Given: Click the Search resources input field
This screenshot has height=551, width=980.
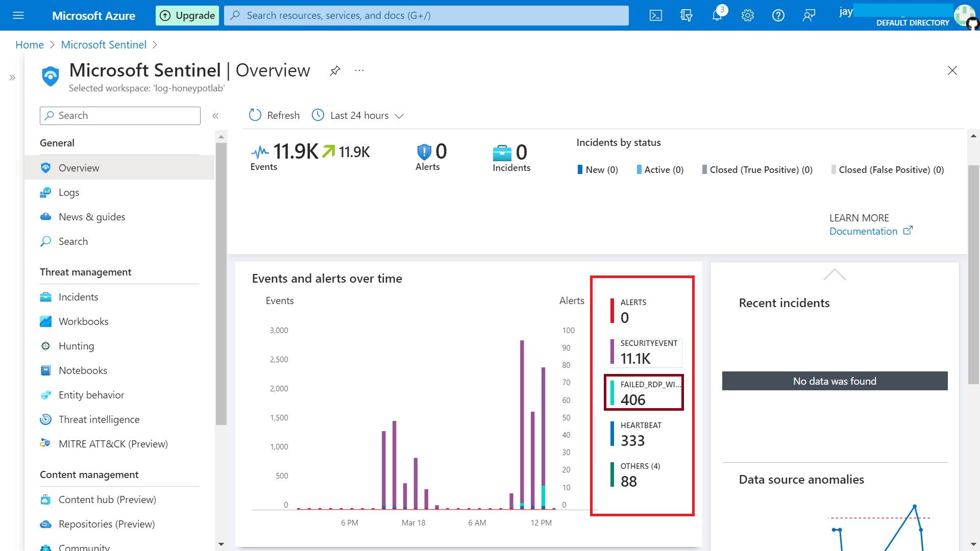Looking at the screenshot, I should coord(425,15).
